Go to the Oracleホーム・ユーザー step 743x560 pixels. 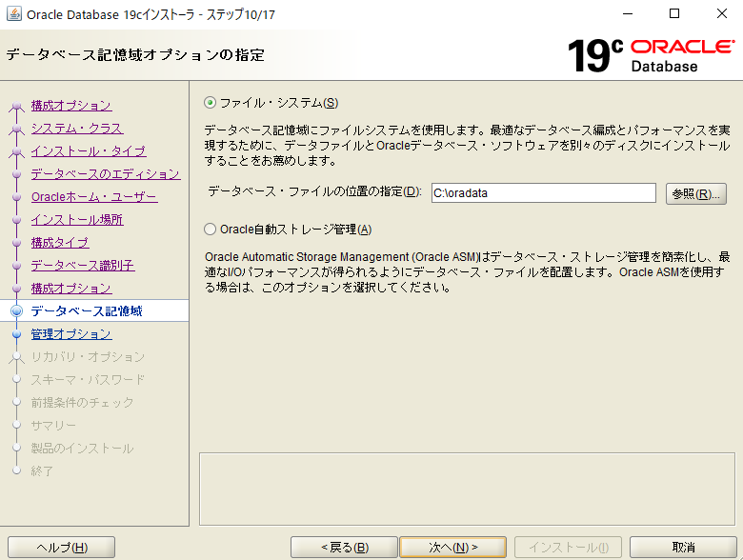[x=93, y=197]
